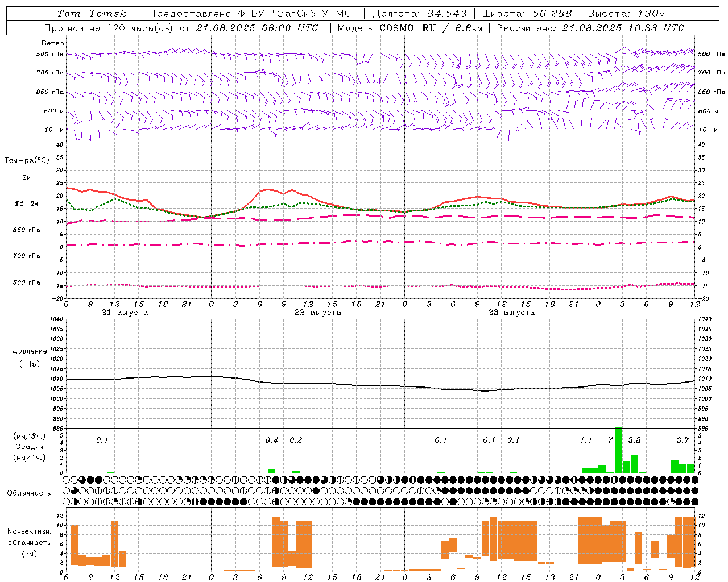Click the Прогноз на 120 часа(ов) text

[109, 28]
